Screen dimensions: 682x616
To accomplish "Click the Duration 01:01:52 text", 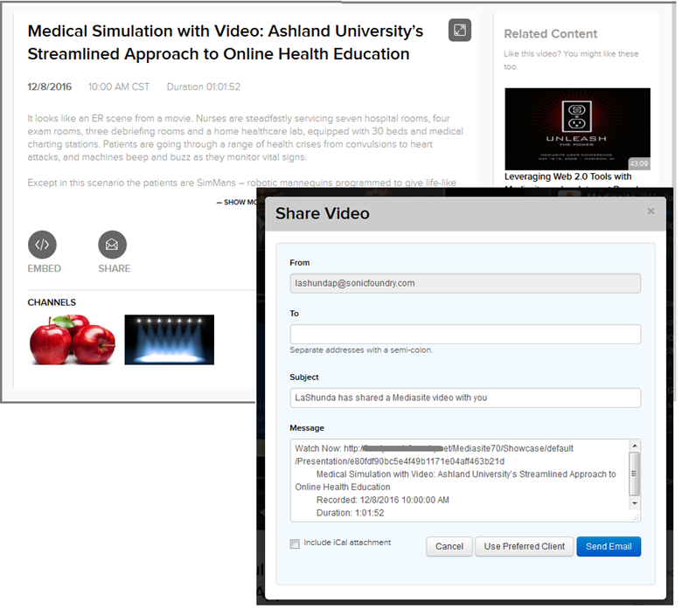I will 205,87.
